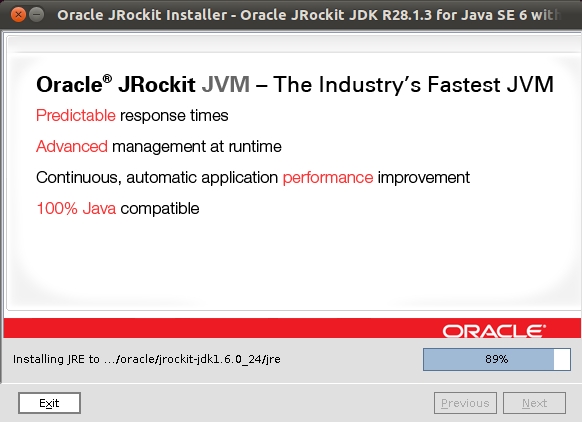Click the 89% installation progress bar
Image resolution: width=582 pixels, height=422 pixels.
pyautogui.click(x=497, y=359)
